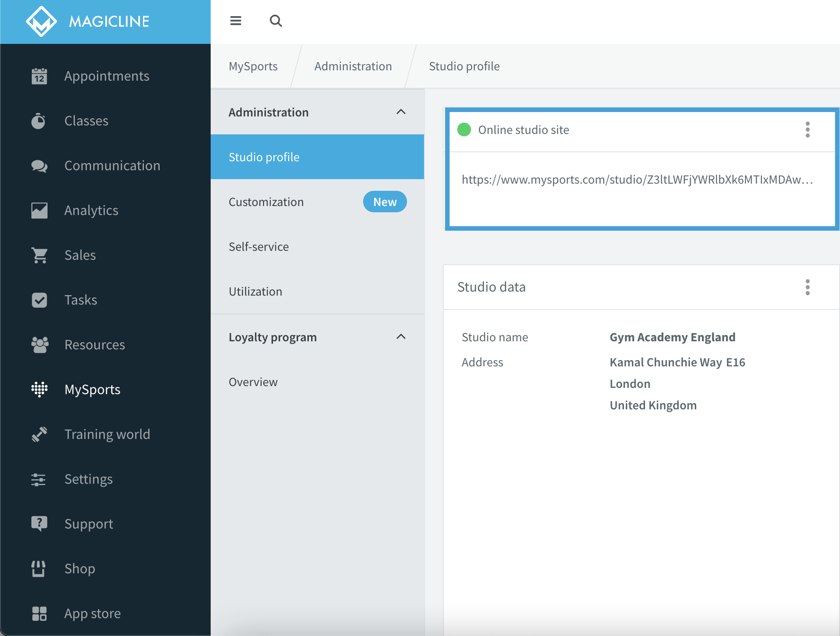Click Studio profile breadcrumb

pos(464,66)
